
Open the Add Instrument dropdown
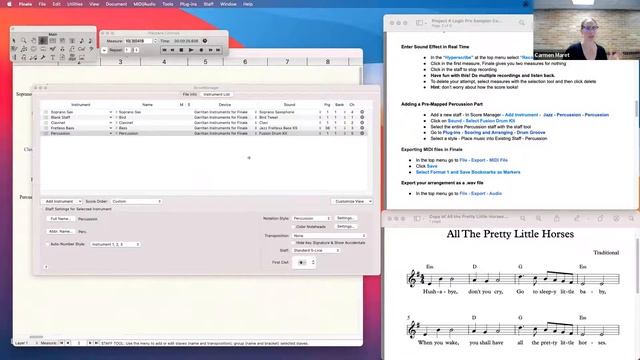[62, 201]
